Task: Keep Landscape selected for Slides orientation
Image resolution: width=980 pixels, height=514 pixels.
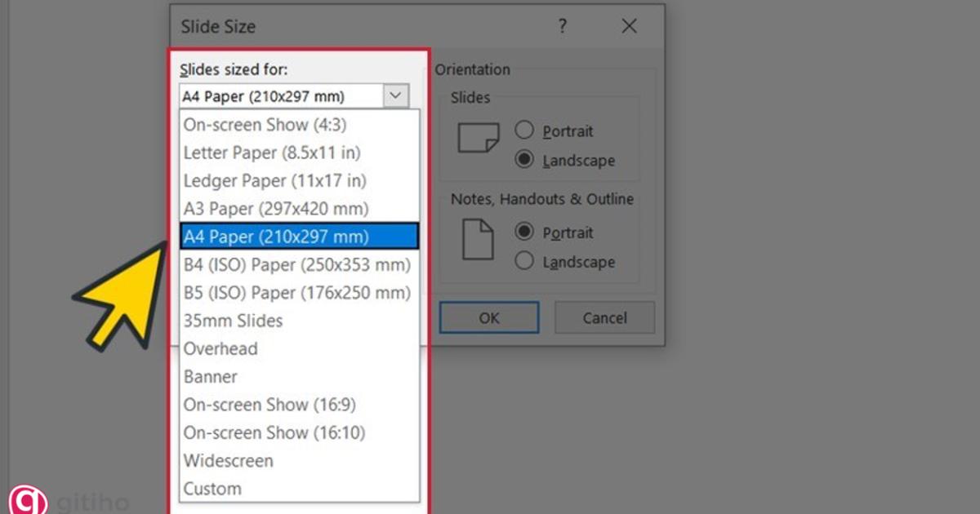Action: [x=523, y=160]
